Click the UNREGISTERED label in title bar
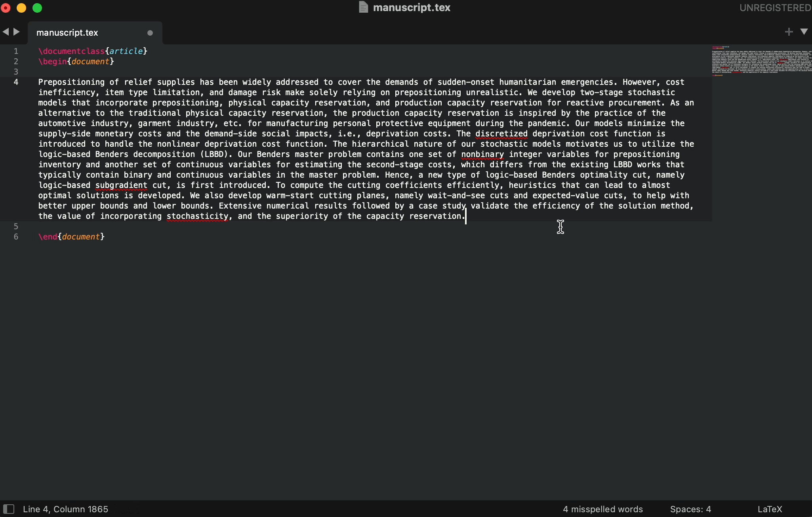The width and height of the screenshot is (812, 517). click(776, 8)
